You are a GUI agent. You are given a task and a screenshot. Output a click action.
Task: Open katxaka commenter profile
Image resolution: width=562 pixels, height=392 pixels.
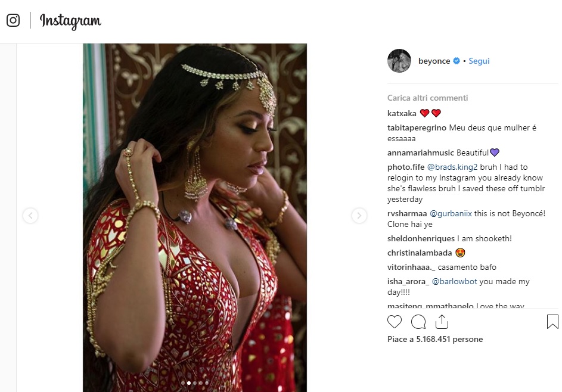[x=402, y=113]
